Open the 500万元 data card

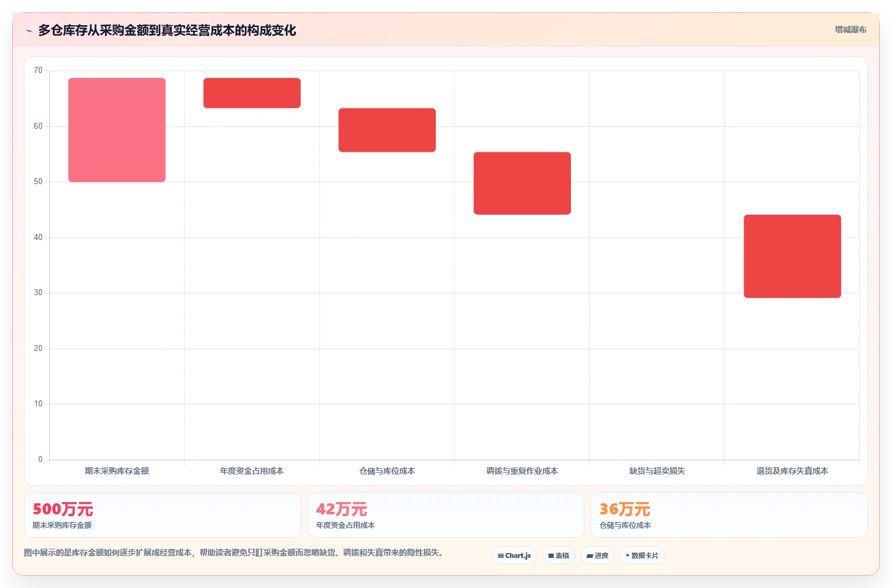163,515
